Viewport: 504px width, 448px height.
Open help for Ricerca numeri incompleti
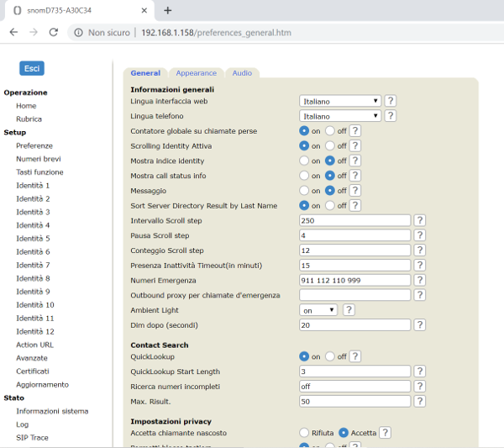click(420, 387)
